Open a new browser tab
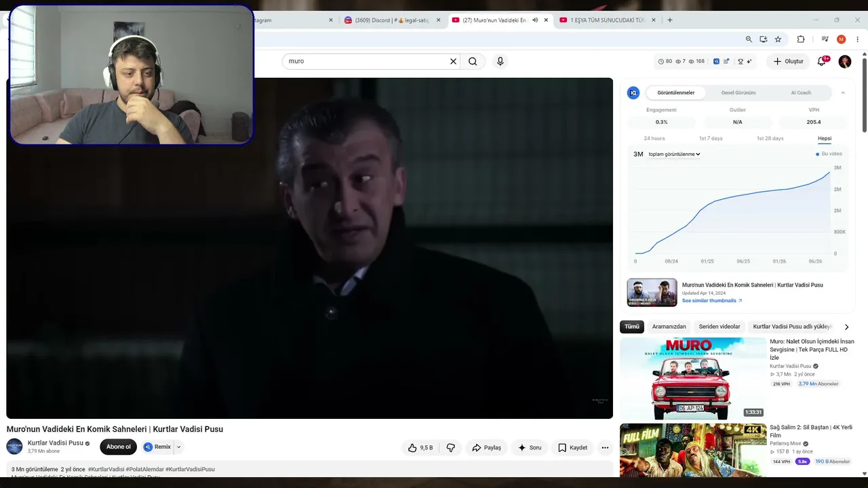This screenshot has width=868, height=488. coord(670,20)
